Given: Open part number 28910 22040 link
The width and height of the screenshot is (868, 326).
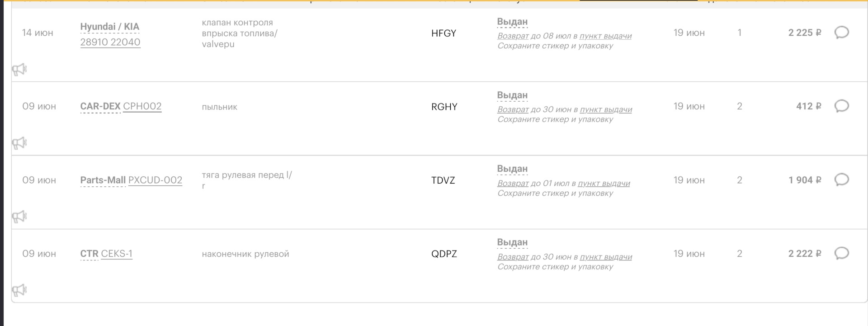Looking at the screenshot, I should click(x=110, y=42).
